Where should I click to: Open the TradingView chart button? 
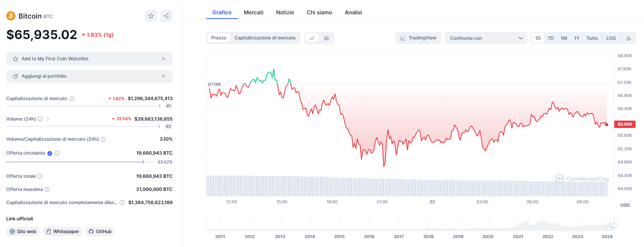click(418, 38)
